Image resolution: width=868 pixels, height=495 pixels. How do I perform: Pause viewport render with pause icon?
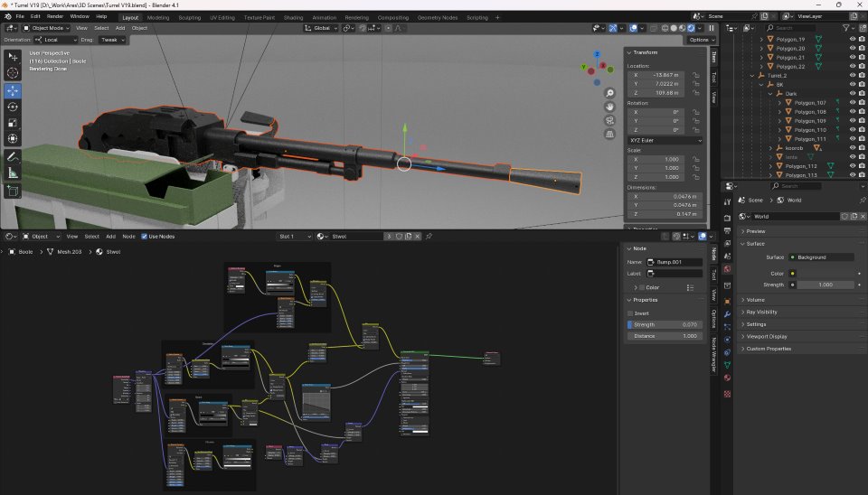click(712, 28)
